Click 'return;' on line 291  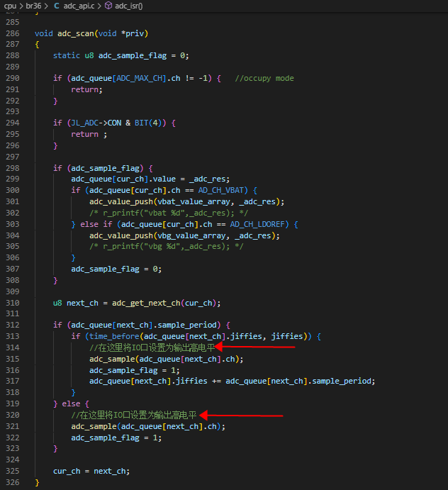pos(87,89)
